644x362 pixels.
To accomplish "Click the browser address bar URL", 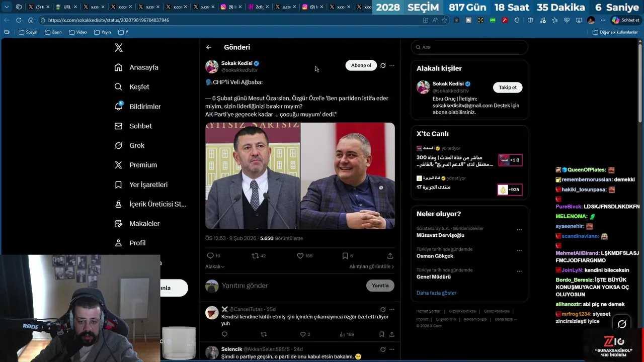I will click(x=109, y=20).
